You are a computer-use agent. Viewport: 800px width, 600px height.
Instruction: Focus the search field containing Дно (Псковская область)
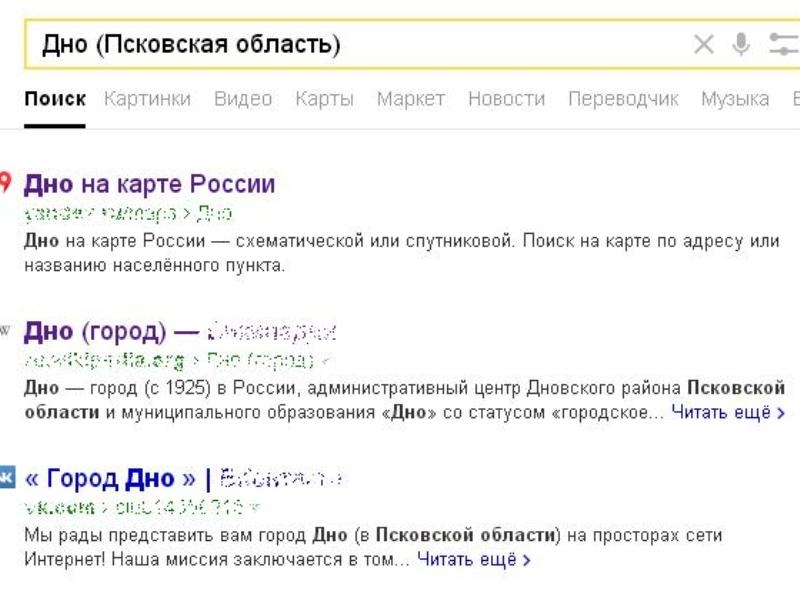tap(350, 44)
